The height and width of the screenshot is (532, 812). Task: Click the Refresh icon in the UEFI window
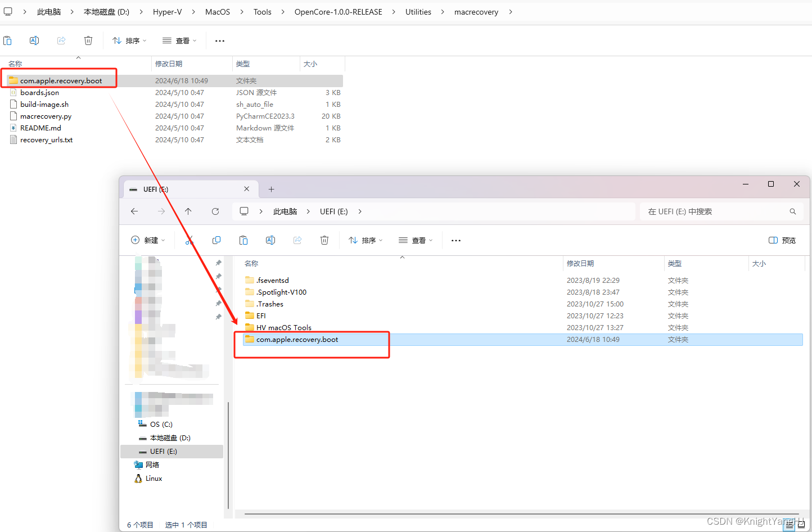coord(215,211)
